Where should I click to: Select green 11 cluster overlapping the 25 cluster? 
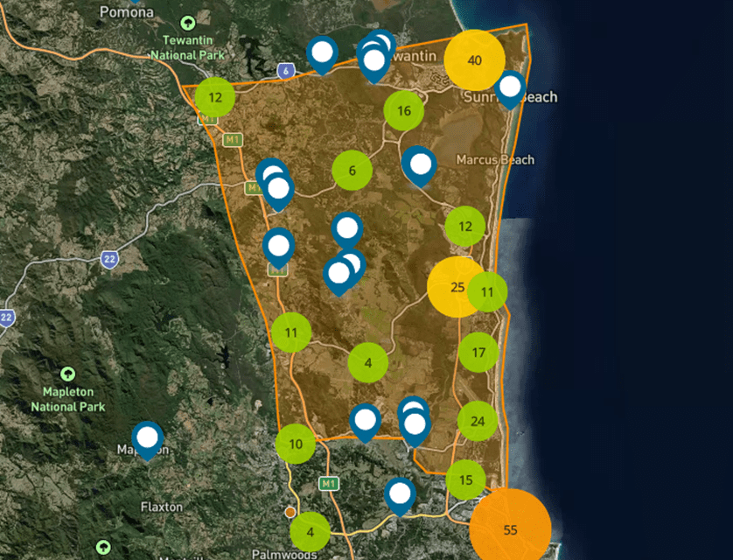[488, 291]
